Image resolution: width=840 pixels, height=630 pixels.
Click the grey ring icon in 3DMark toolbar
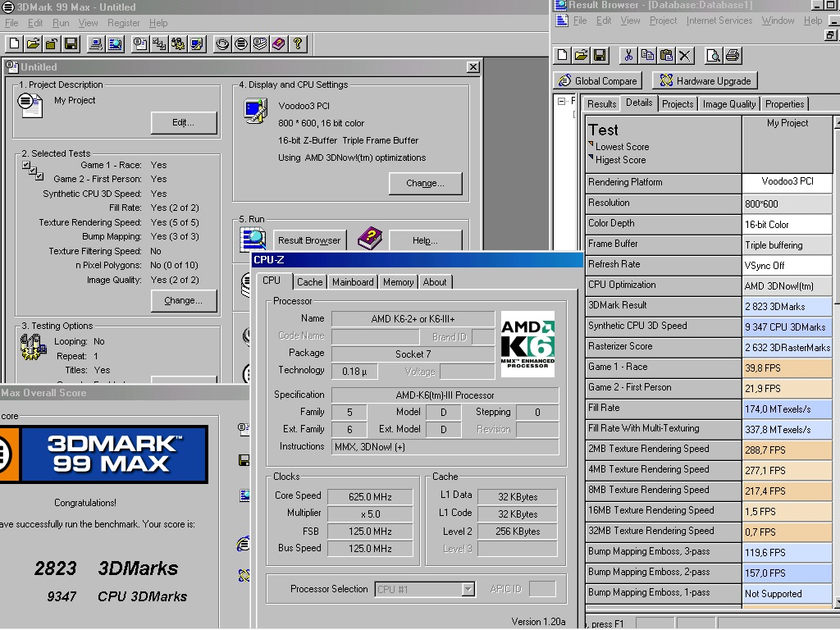pyautogui.click(x=222, y=44)
